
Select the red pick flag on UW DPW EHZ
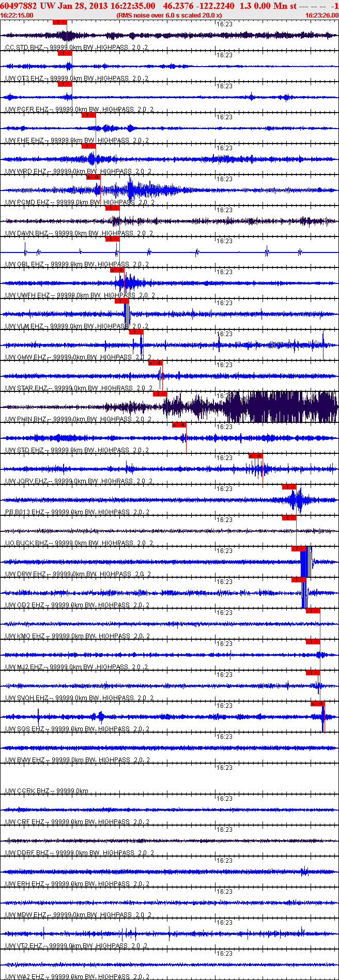click(x=298, y=549)
